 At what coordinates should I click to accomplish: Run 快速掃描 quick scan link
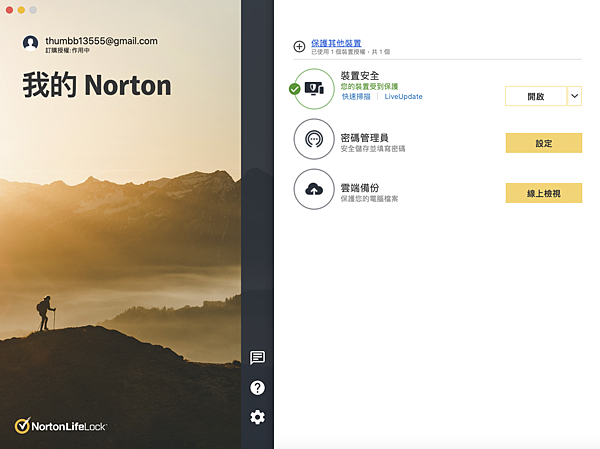(356, 96)
